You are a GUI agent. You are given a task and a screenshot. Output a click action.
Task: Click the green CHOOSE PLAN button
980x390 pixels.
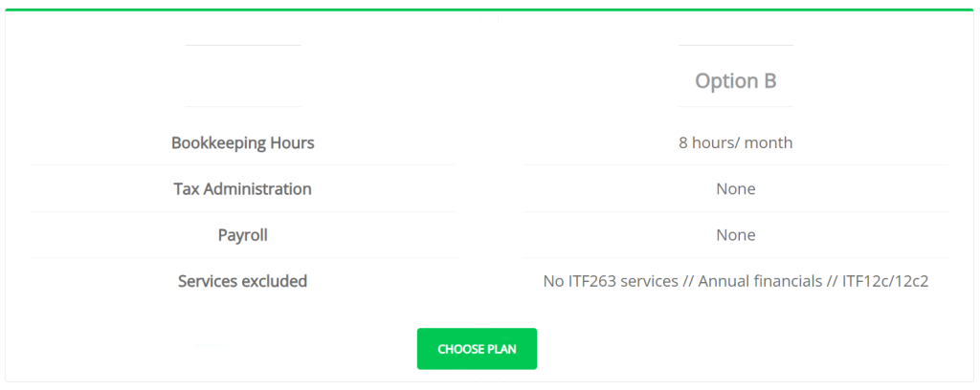coord(477,349)
